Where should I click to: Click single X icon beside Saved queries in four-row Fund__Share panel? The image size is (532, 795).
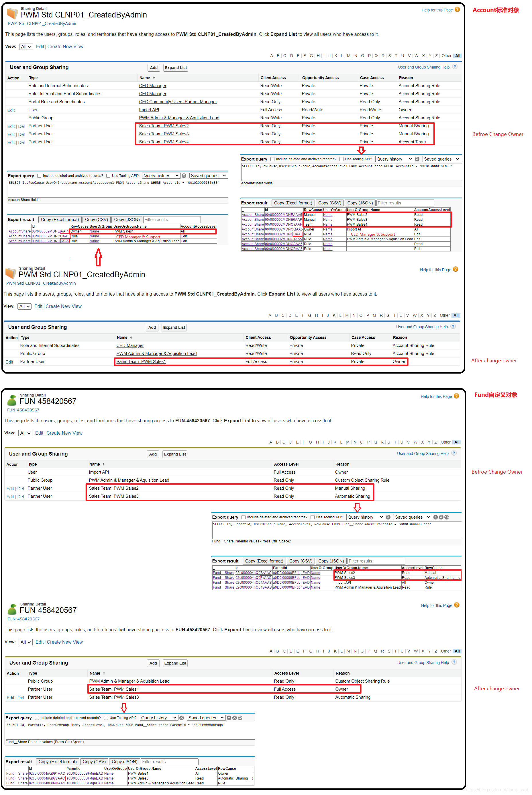[441, 517]
